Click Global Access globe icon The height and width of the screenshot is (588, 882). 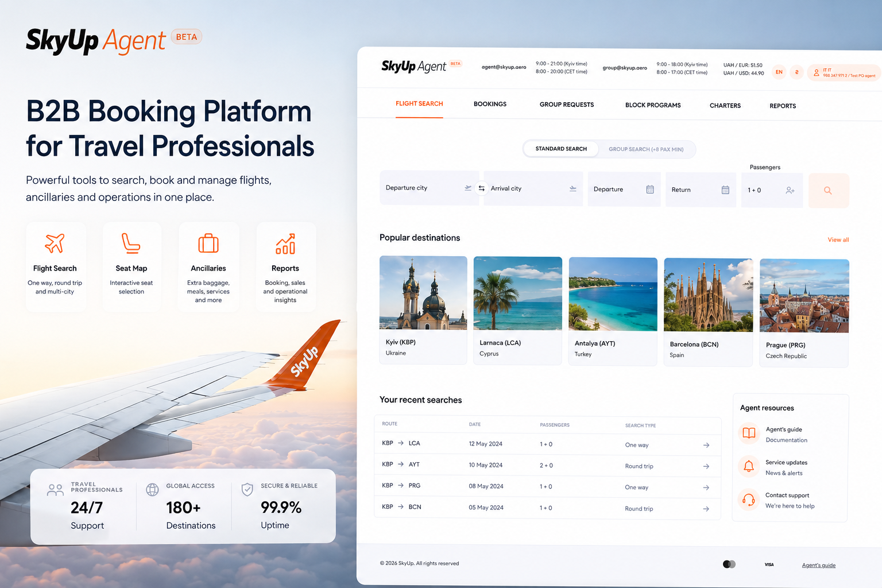pos(152,489)
